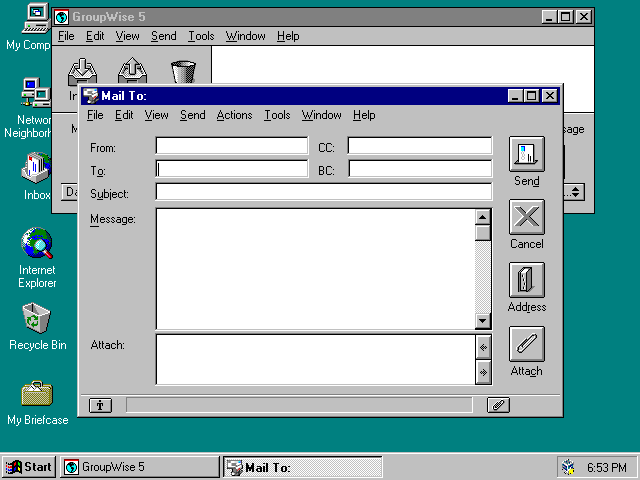Screen dimensions: 640x480
Task: Click the 6:53 PM clock
Action: point(607,467)
